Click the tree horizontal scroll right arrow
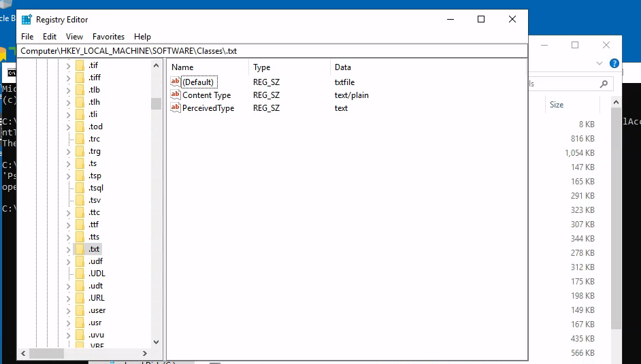Image resolution: width=641 pixels, height=364 pixels. (144, 353)
